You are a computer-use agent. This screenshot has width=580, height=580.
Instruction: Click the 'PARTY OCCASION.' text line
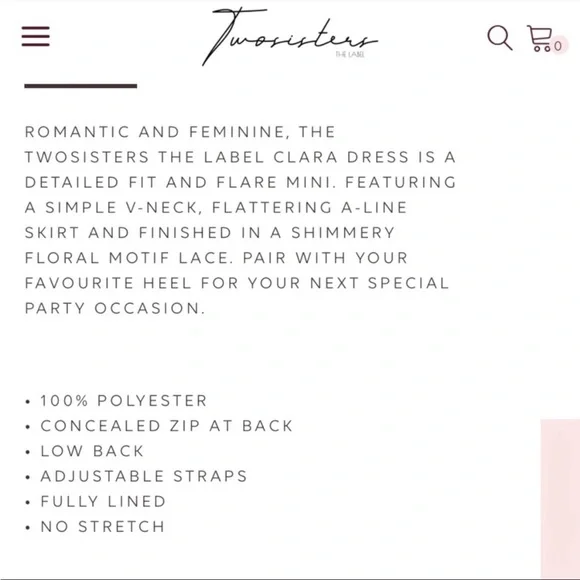coord(115,308)
